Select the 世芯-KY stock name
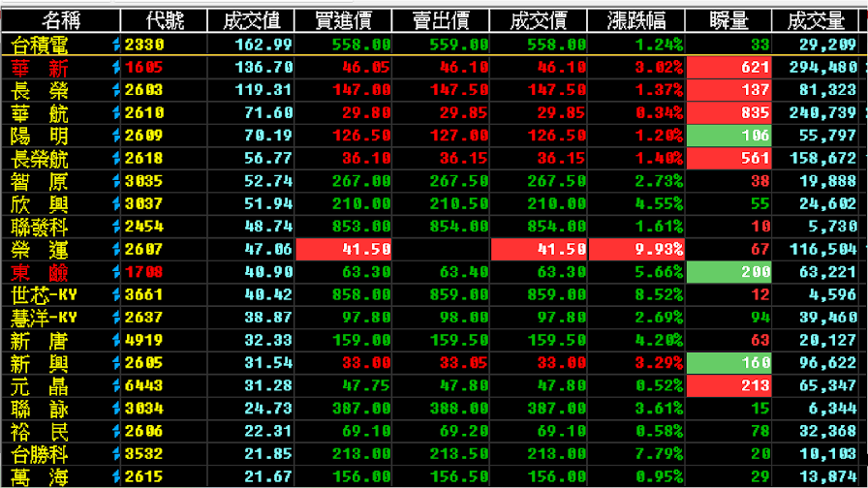This screenshot has height=488, width=868. click(x=44, y=295)
